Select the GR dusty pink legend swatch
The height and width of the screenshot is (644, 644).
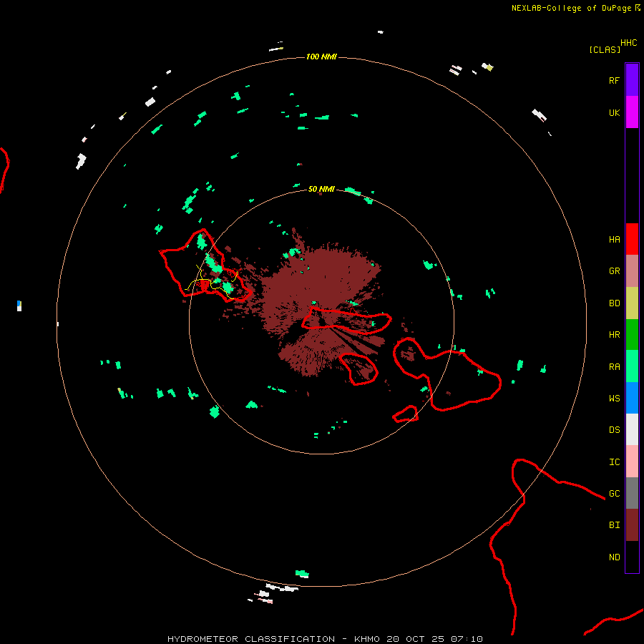(632, 271)
